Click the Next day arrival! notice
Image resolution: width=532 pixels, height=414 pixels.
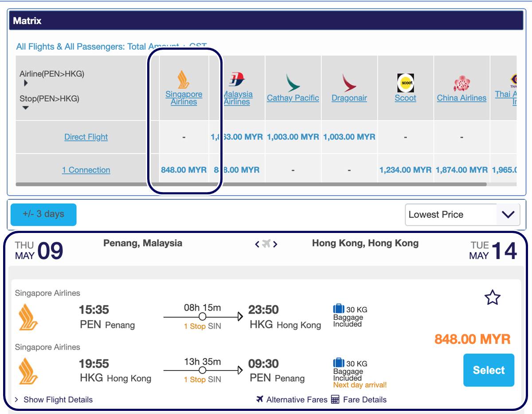coord(360,385)
